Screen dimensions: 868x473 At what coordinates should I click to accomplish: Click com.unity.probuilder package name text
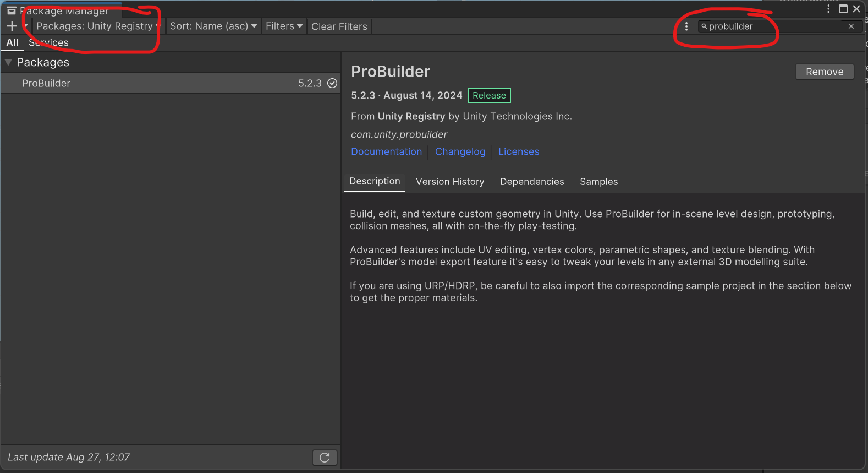click(399, 134)
